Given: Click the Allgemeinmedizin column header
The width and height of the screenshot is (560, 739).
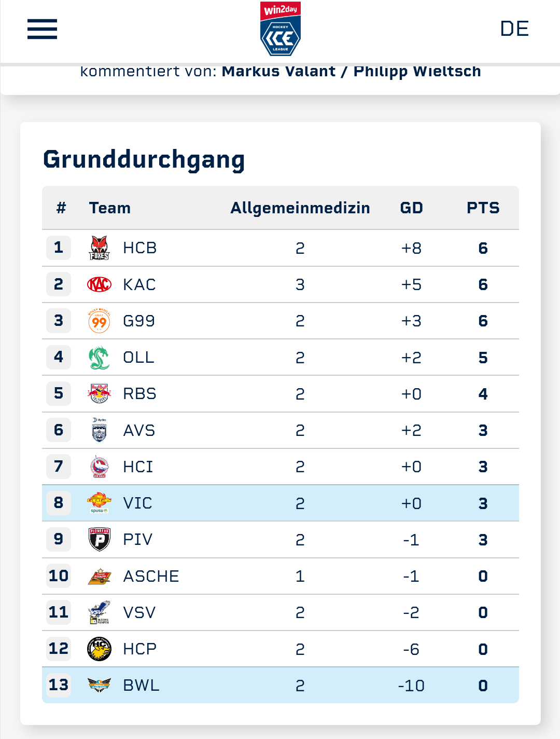Looking at the screenshot, I should coord(300,208).
